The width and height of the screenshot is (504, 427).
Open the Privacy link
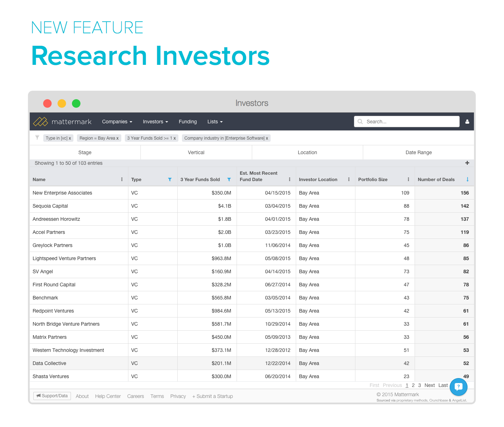point(178,396)
